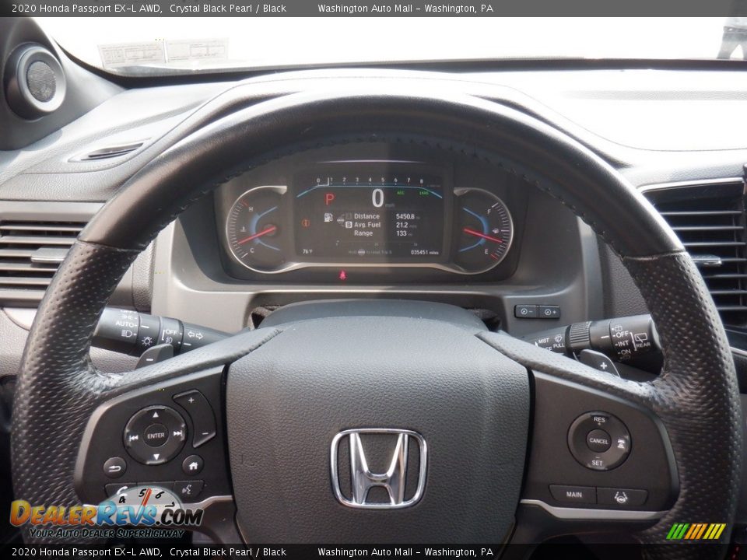Push the back arrow button on the wheel
747x560 pixels.
pyautogui.click(x=115, y=468)
